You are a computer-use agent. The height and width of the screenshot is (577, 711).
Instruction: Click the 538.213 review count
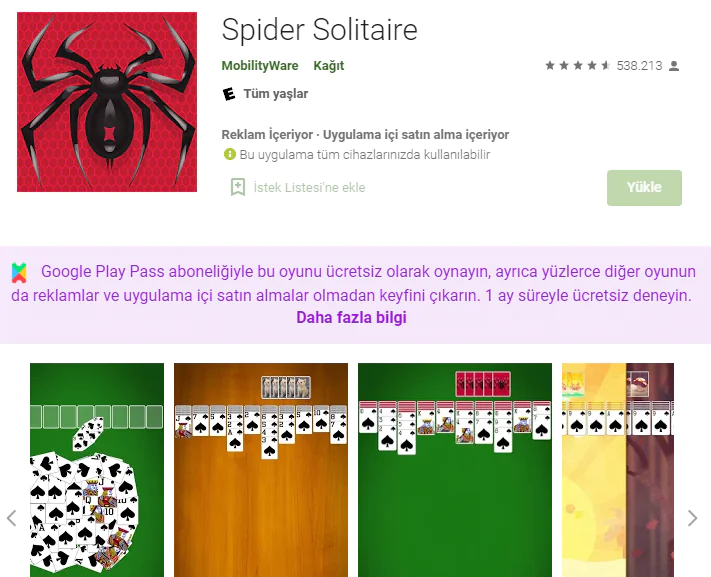(x=639, y=66)
